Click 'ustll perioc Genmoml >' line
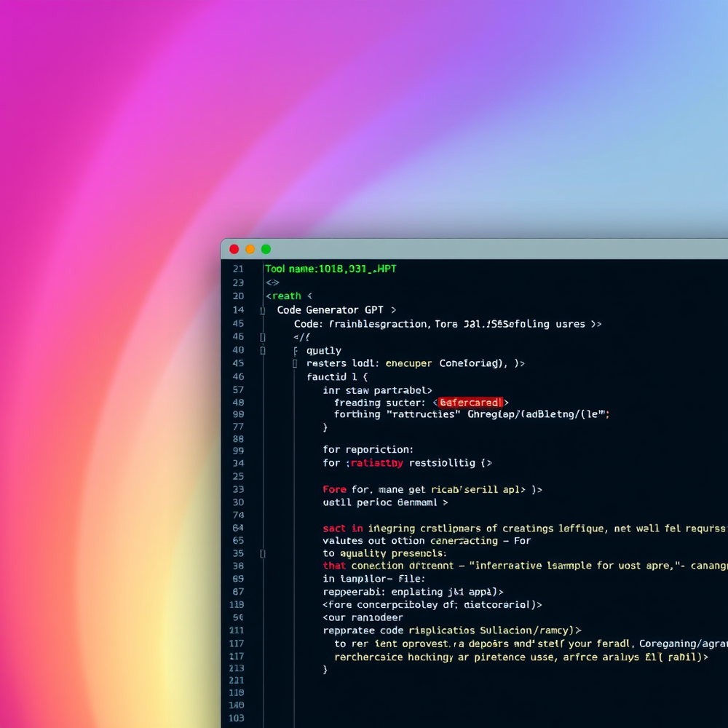 tap(385, 502)
